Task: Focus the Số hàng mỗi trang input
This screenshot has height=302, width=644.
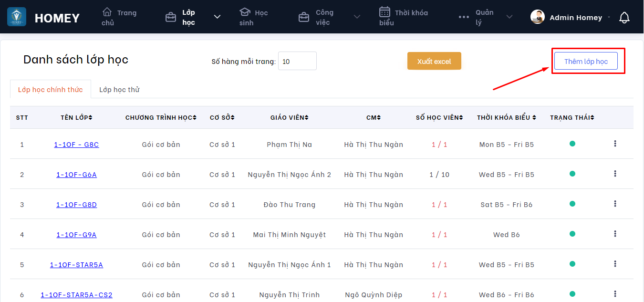Action: click(297, 61)
